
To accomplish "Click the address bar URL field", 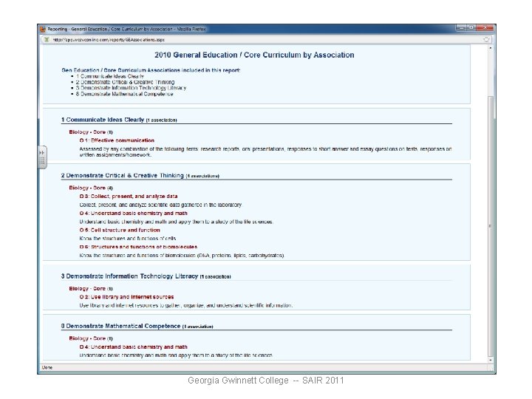I will (x=266, y=39).
